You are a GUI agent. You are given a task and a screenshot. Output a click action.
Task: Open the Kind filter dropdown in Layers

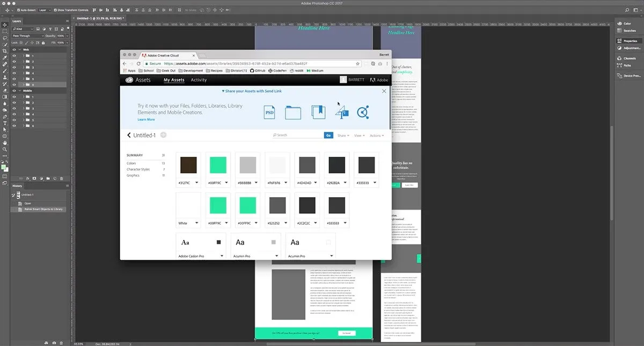[23, 28]
